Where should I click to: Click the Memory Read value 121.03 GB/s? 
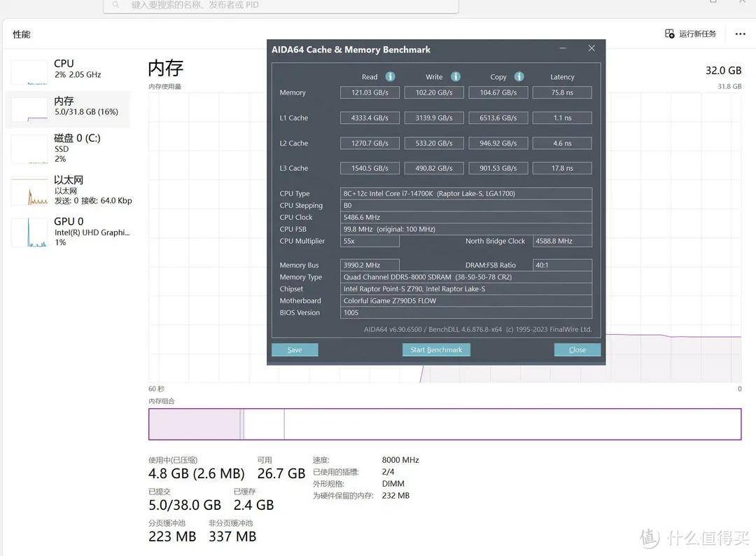pyautogui.click(x=370, y=92)
